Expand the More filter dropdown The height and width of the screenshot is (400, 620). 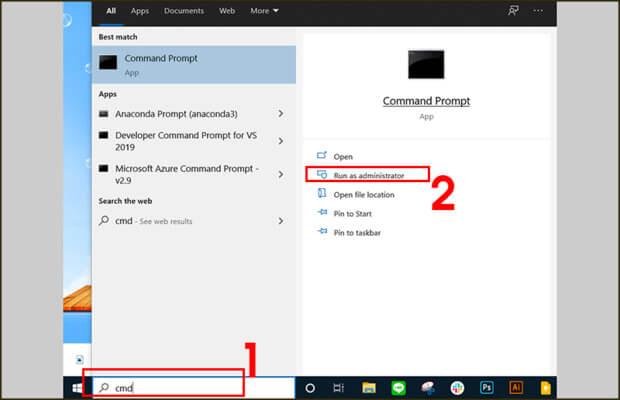point(265,11)
